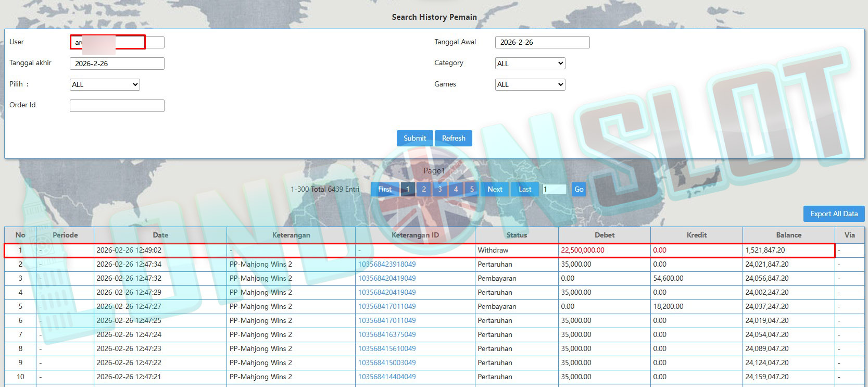Expand the Category dropdown
This screenshot has height=387, width=868.
point(530,64)
